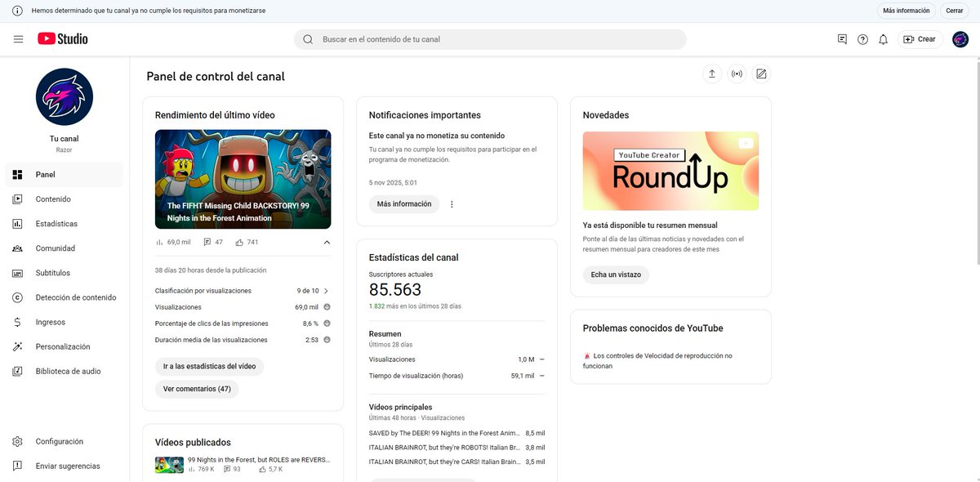Open Estadísticas in the sidebar
The height and width of the screenshot is (482, 980).
pos(65,224)
